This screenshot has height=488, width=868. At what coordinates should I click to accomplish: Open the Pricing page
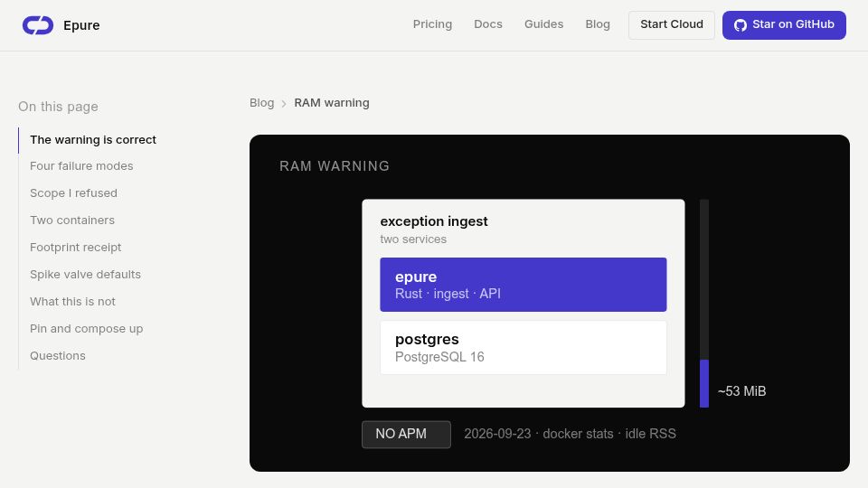point(432,24)
